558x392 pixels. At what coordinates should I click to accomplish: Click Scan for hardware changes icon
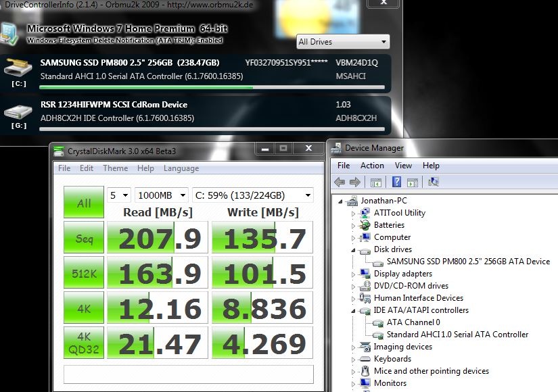point(434,182)
